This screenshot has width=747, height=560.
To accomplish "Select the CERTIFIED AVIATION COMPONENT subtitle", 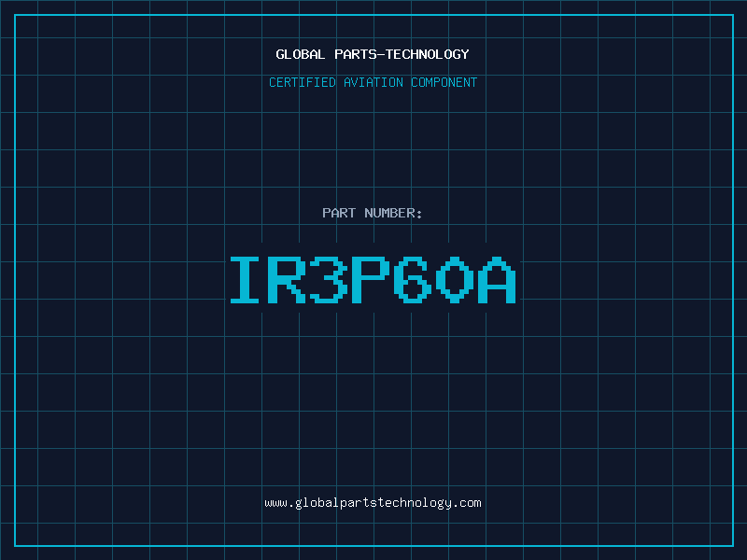I will [x=373, y=82].
